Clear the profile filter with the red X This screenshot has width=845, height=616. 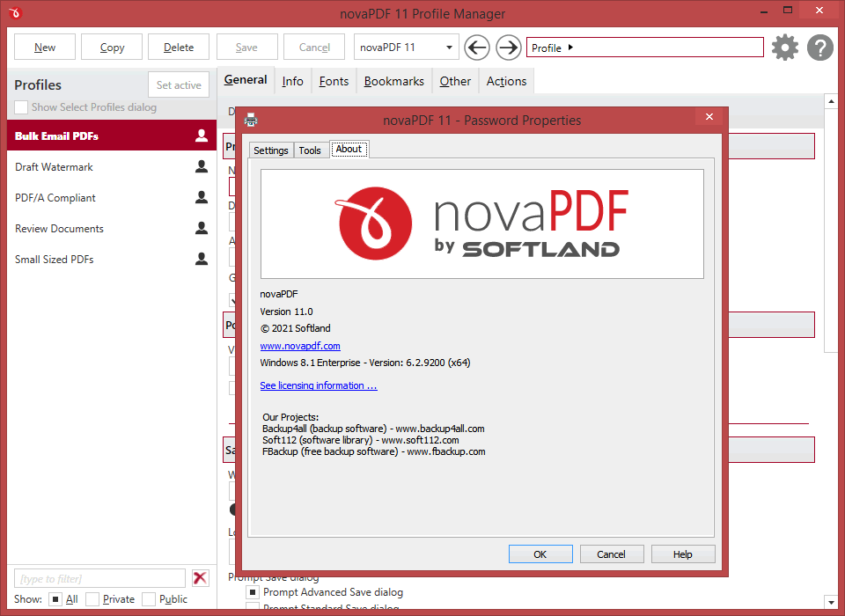coord(200,578)
